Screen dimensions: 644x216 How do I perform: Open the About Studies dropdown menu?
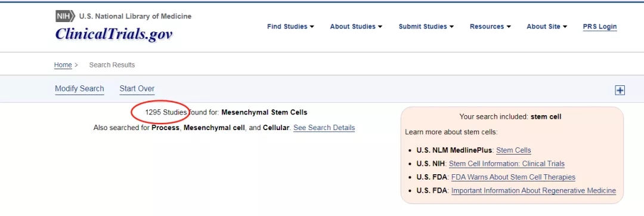point(356,27)
